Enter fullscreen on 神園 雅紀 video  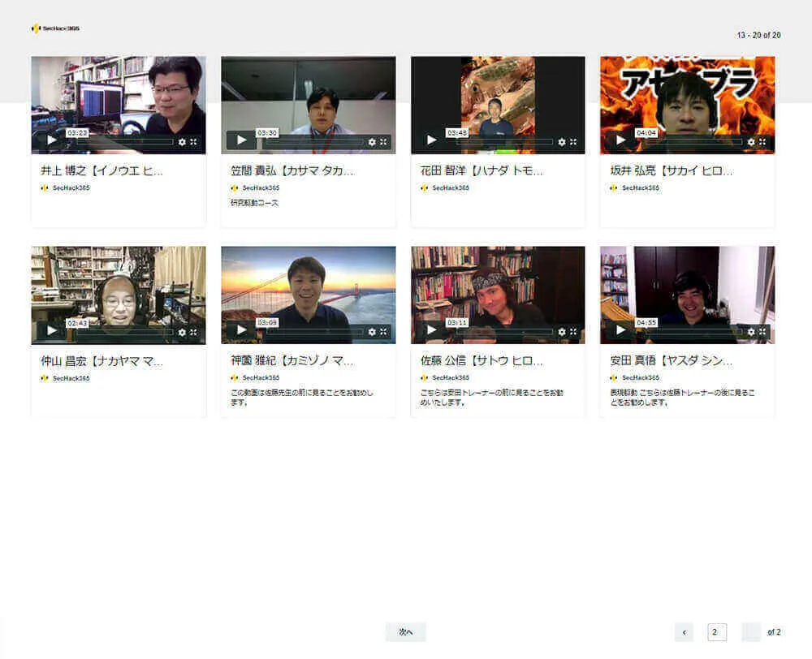pyautogui.click(x=383, y=332)
